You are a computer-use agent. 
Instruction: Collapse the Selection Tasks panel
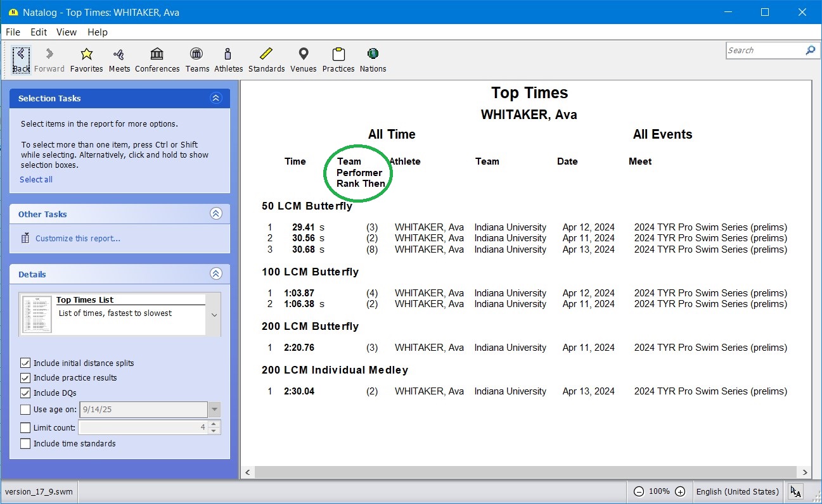(216, 98)
